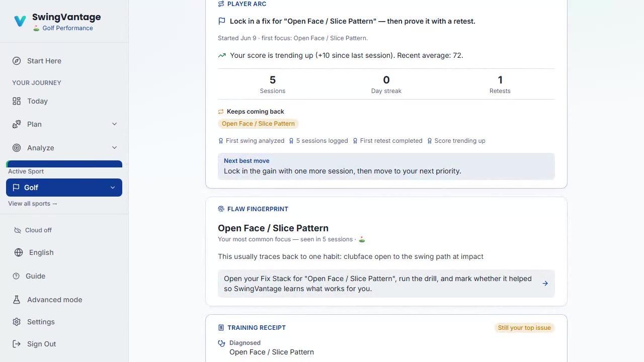Image resolution: width=644 pixels, height=362 pixels.
Task: Click the Today dashboard grid icon
Action: [x=17, y=101]
